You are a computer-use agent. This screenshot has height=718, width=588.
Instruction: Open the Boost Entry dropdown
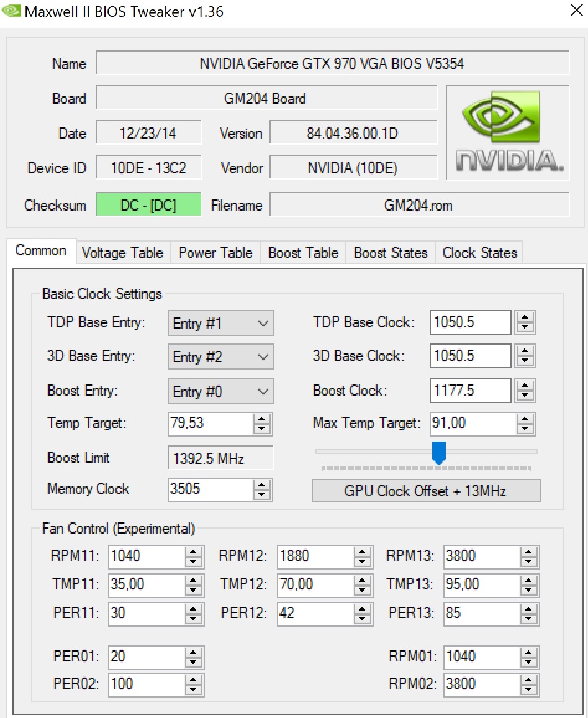[x=220, y=391]
